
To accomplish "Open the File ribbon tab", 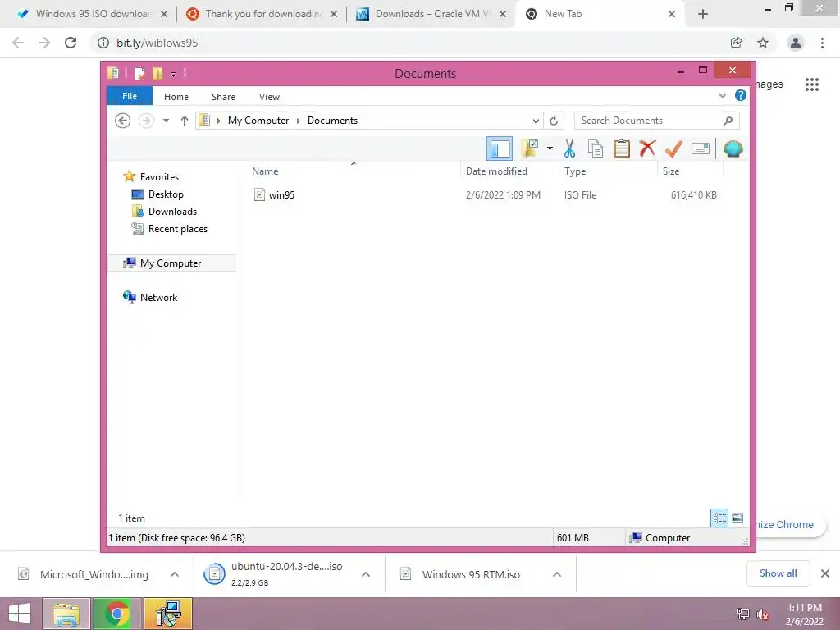I will click(x=130, y=97).
